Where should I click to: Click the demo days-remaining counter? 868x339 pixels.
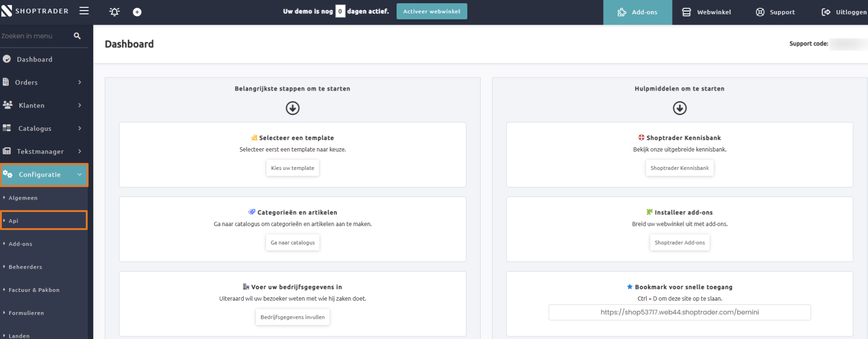click(340, 11)
